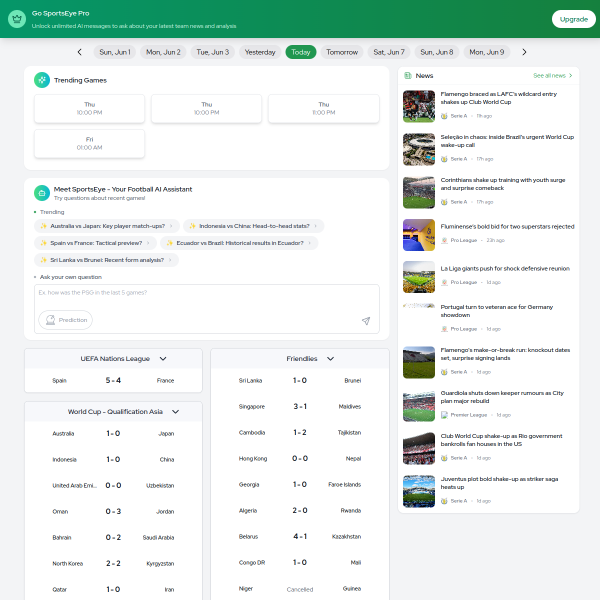Viewport: 600px width, 600px height.
Task: Select the Sun, Jun 8 date tab
Action: pos(437,52)
